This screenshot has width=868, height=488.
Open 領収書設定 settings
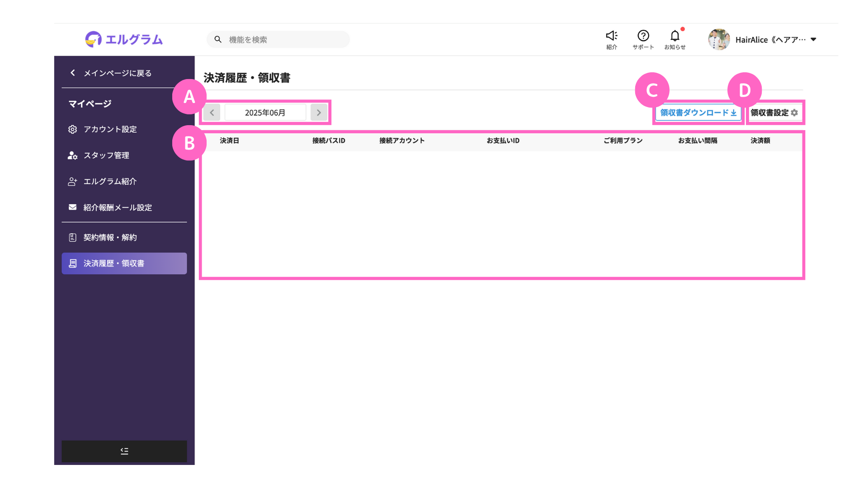[x=774, y=113]
